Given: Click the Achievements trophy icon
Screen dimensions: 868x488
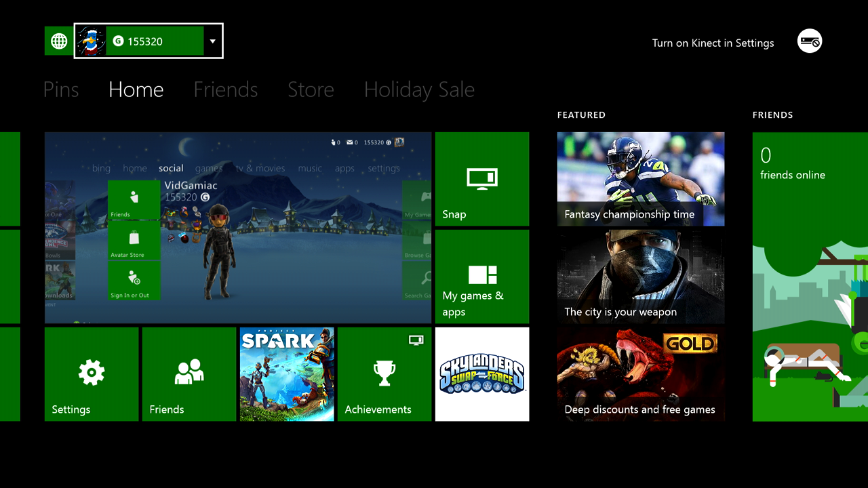Looking at the screenshot, I should coord(384,373).
